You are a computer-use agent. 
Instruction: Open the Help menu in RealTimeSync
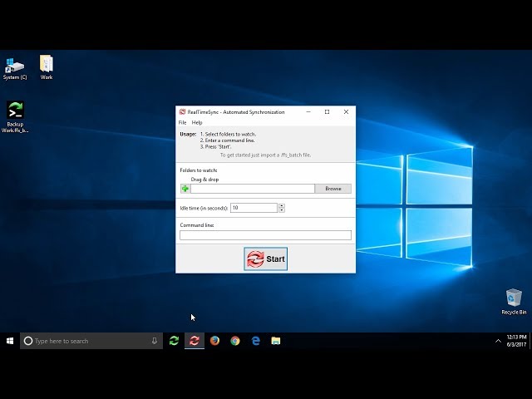[x=197, y=122]
